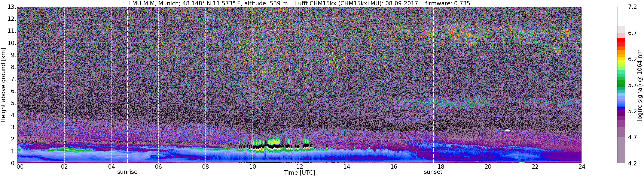Click the '14' time tick label
Screen dimensions: 644x177
click(347, 167)
